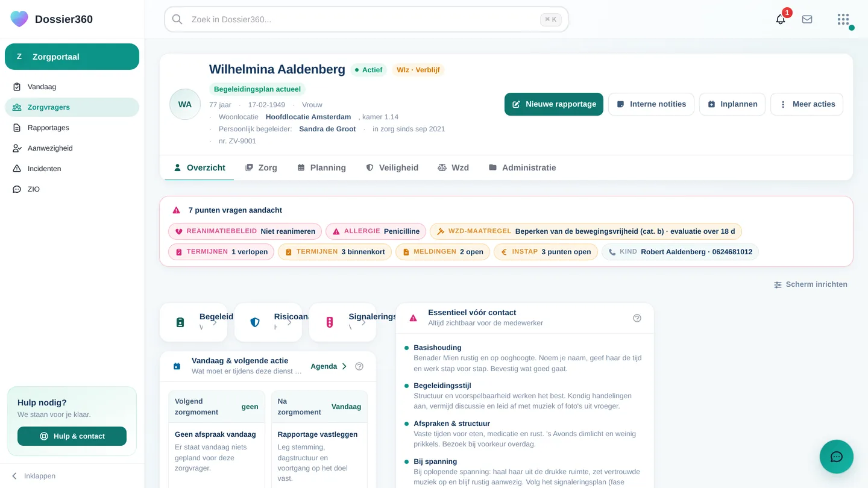Open Aanwezigheid in sidebar

click(72, 148)
